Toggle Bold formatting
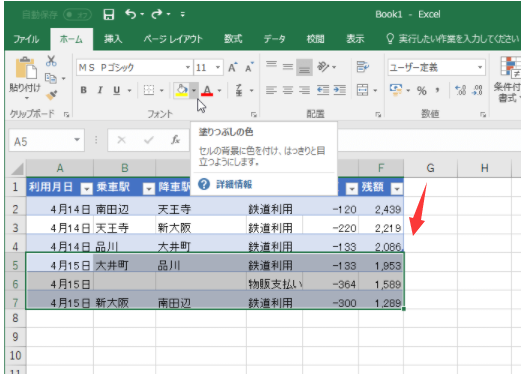The image size is (524, 374). 84,90
